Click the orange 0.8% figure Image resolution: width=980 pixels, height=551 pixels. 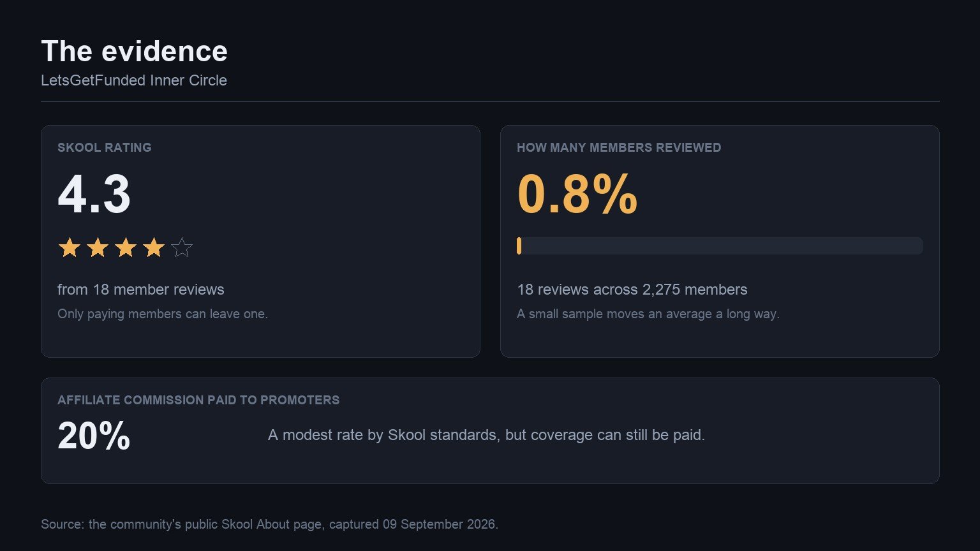pyautogui.click(x=577, y=195)
